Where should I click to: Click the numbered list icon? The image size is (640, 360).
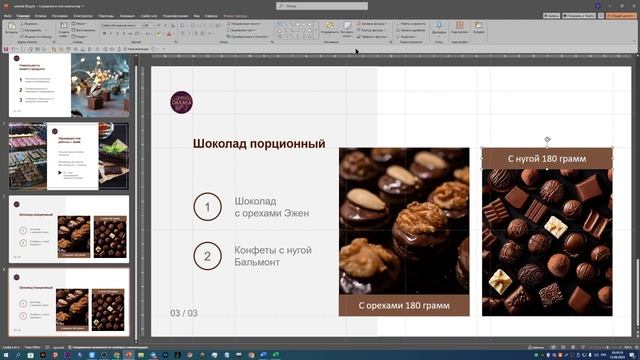coord(193,25)
